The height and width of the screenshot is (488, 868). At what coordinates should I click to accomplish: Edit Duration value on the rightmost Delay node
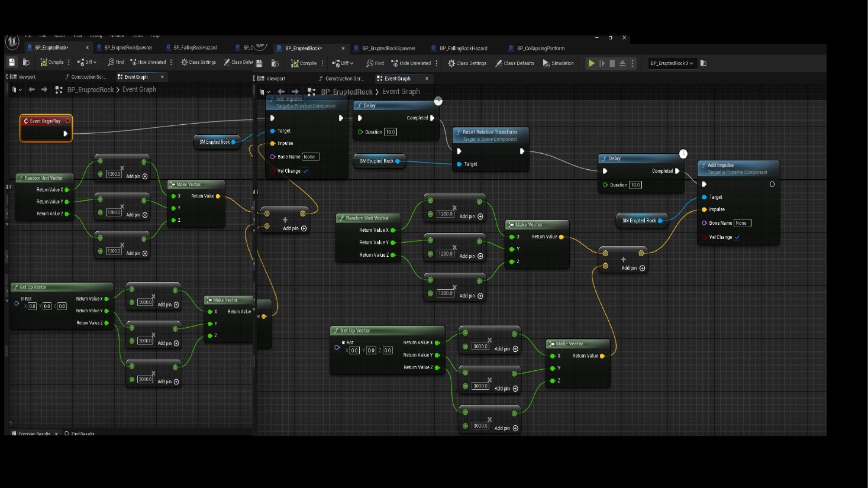pos(635,185)
